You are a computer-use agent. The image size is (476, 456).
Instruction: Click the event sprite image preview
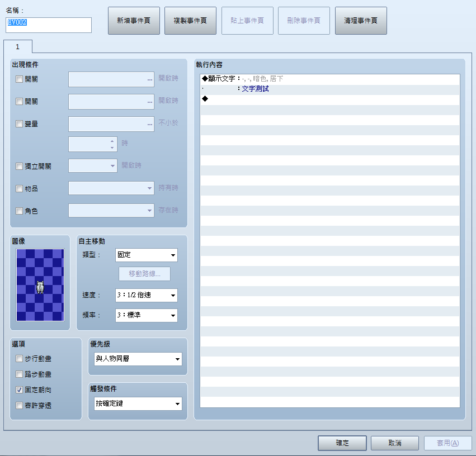tap(40, 285)
